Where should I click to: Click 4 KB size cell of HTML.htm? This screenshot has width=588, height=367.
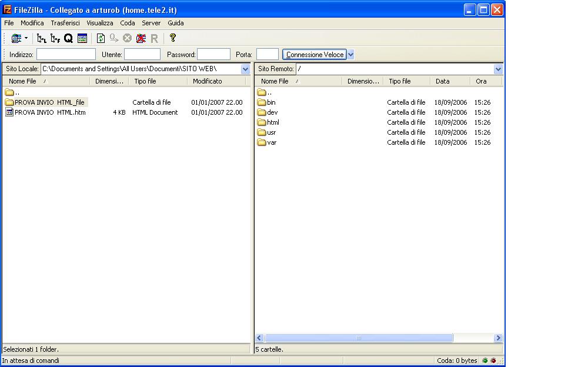click(119, 112)
